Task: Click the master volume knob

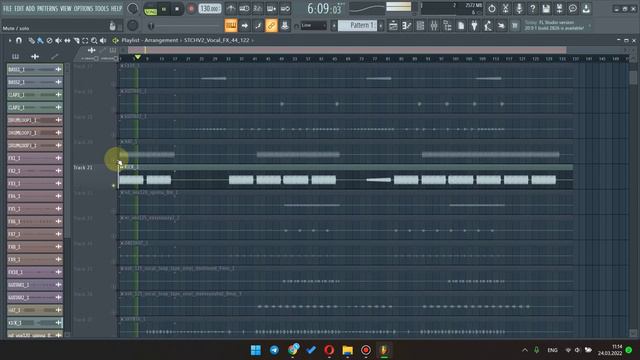Action: tap(133, 9)
